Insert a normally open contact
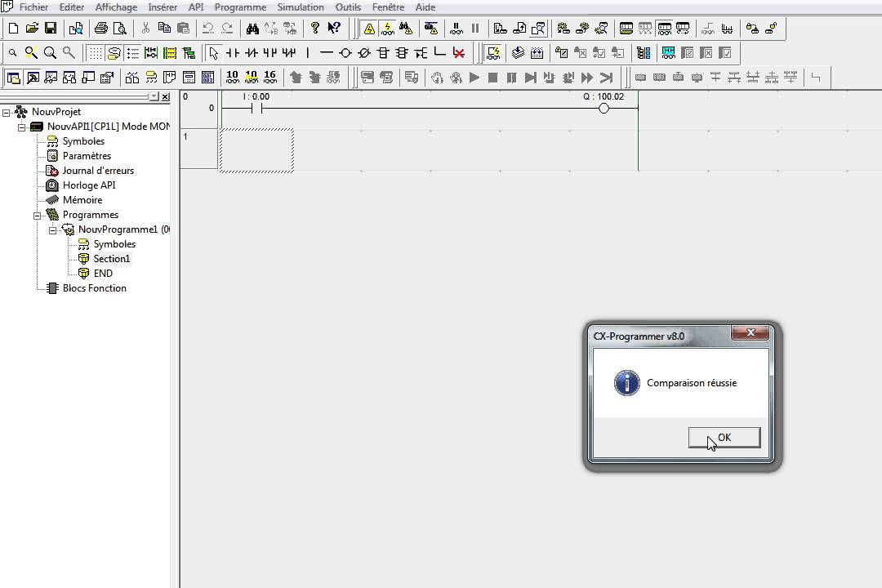This screenshot has width=882, height=588. click(232, 53)
